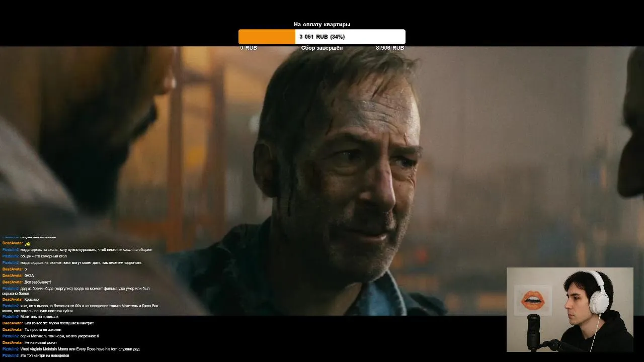Image resolution: width=644 pixels, height=362 pixels.
Task: Click the lips picture in the webcam
Action: coord(532,301)
